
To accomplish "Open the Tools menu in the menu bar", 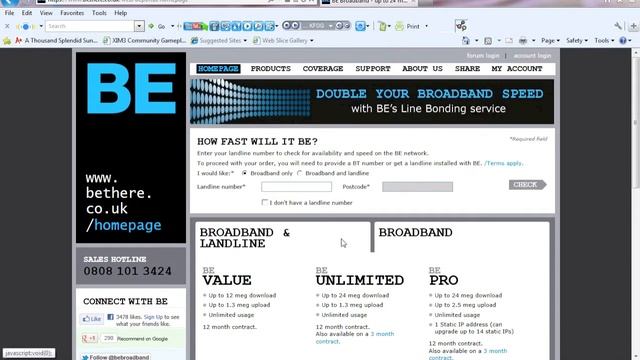I will 99,13.
